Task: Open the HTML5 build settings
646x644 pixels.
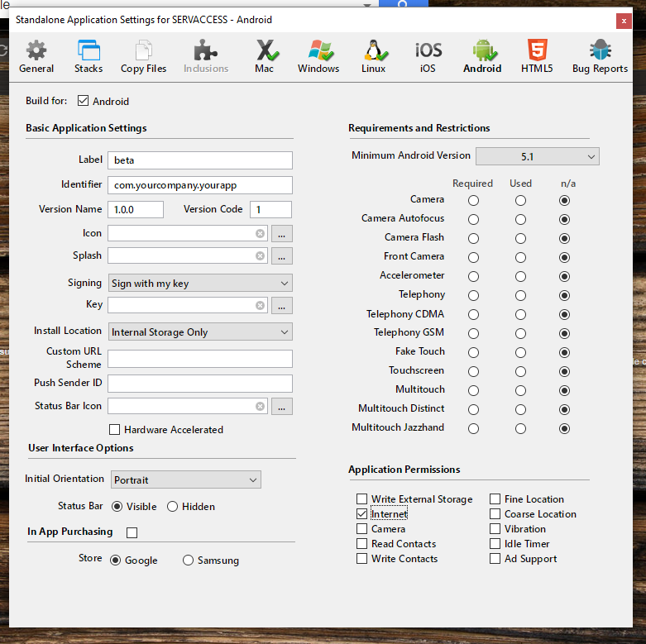Action: click(x=536, y=56)
